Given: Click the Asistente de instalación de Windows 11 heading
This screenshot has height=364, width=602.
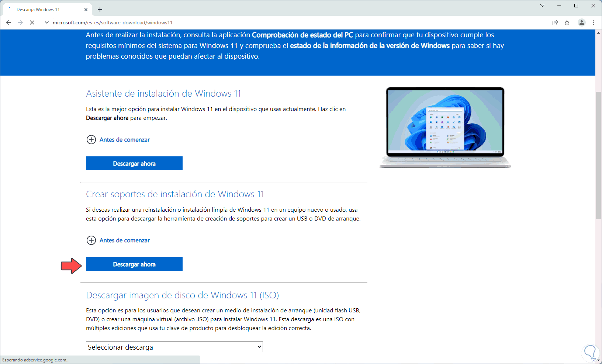Looking at the screenshot, I should pyautogui.click(x=163, y=94).
